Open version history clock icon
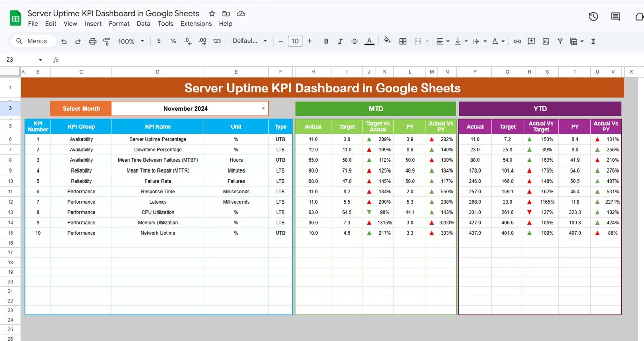Viewport: 644px width, 341px height. pos(593,17)
